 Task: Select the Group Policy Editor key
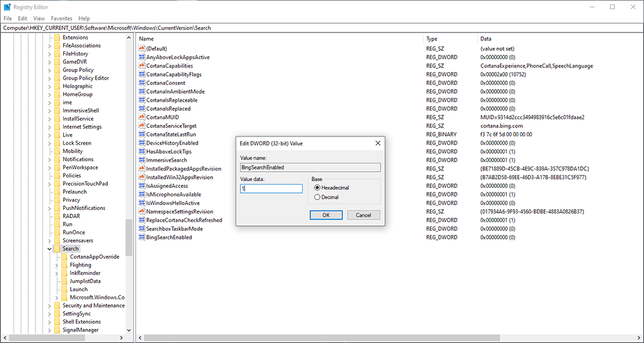click(86, 78)
